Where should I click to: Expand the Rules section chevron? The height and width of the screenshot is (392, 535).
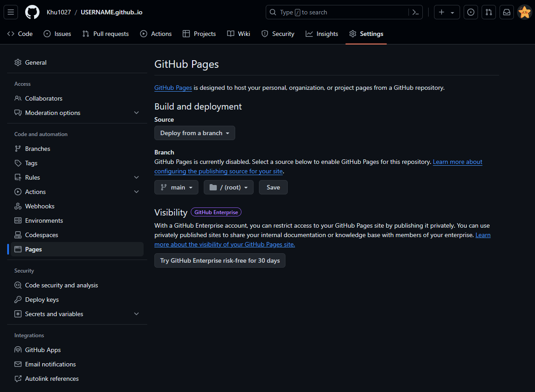coord(136,177)
